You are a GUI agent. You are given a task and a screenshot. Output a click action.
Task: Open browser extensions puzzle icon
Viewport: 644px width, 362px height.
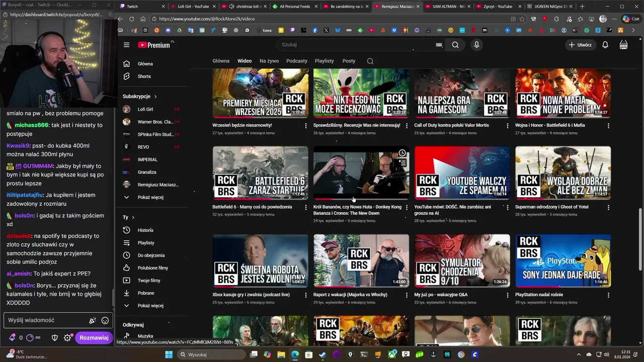tap(556, 19)
